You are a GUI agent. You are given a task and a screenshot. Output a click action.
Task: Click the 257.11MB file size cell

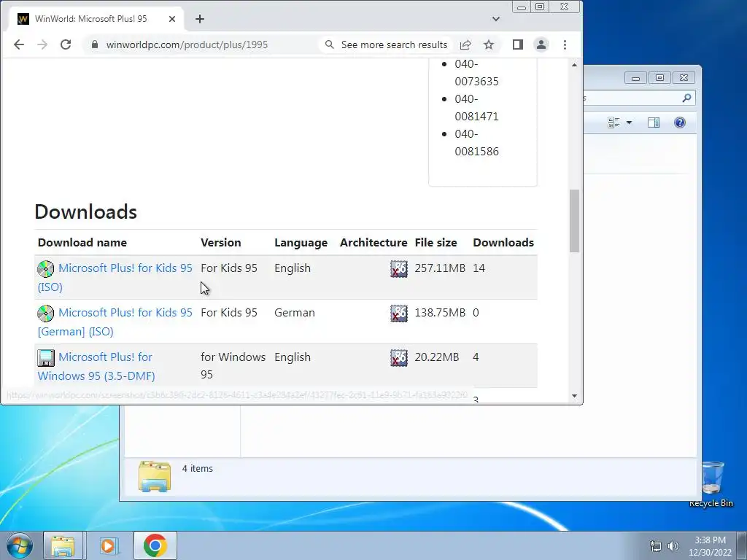point(440,268)
